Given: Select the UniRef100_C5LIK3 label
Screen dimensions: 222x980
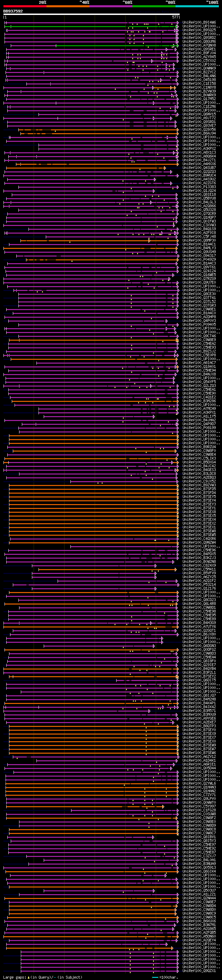Looking at the screenshot, I should tap(199, 459).
